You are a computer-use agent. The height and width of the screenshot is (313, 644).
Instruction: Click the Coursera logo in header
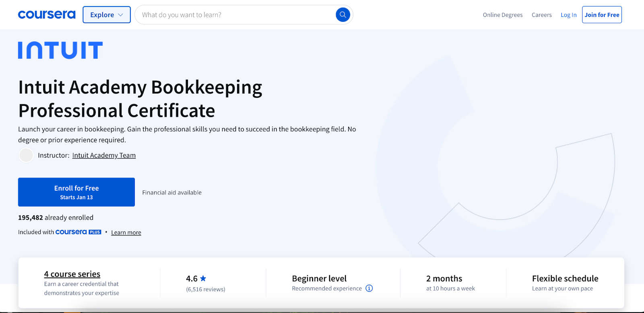[47, 15]
